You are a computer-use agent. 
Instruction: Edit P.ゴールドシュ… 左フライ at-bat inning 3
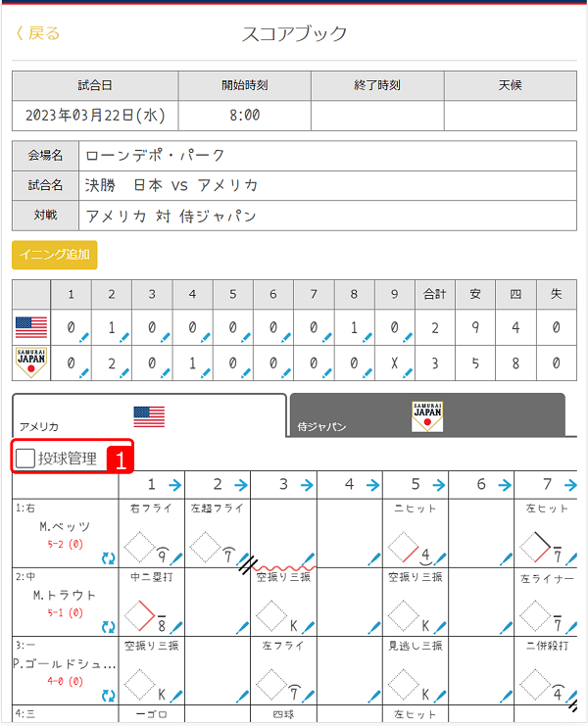tap(308, 697)
